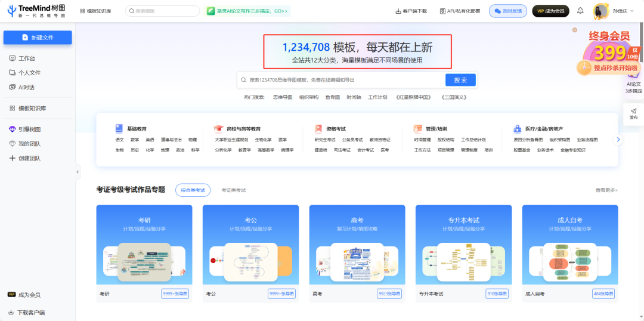Click hot search 《红星照耀中国》
The image size is (644, 321).
coord(413,97)
